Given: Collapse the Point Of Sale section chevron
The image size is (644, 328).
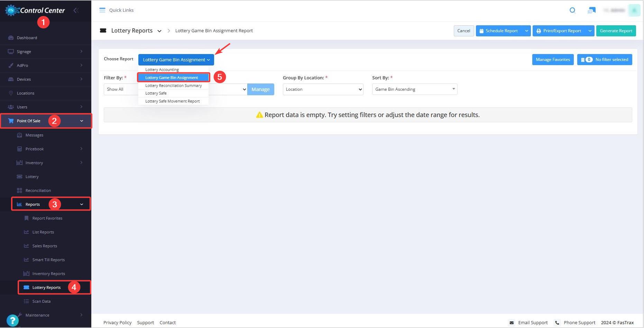Looking at the screenshot, I should pos(82,121).
